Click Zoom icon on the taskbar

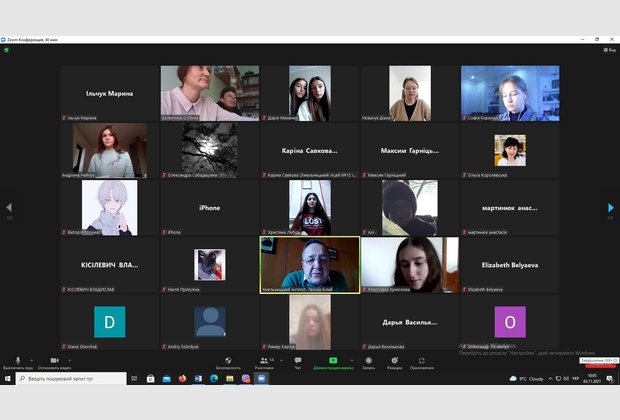click(261, 378)
